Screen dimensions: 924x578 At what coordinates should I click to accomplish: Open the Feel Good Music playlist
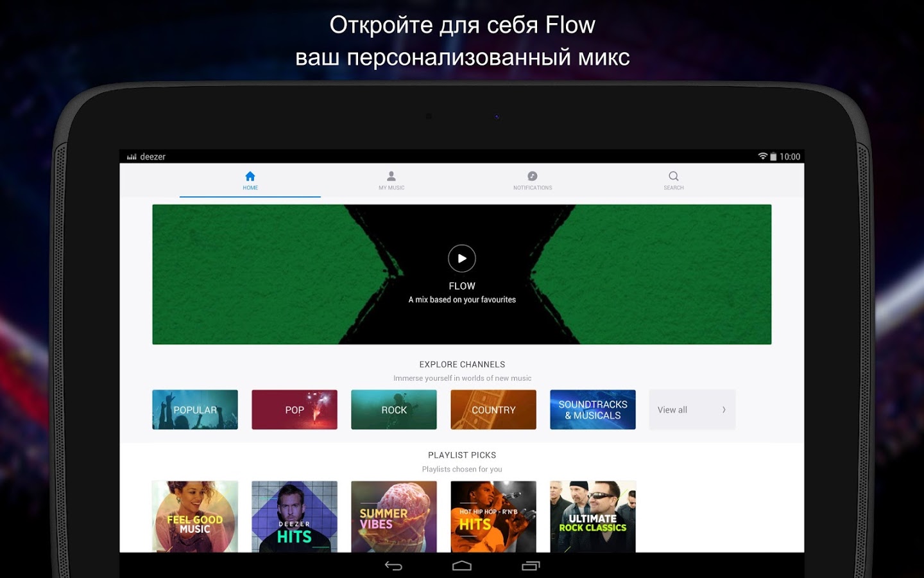pyautogui.click(x=195, y=516)
